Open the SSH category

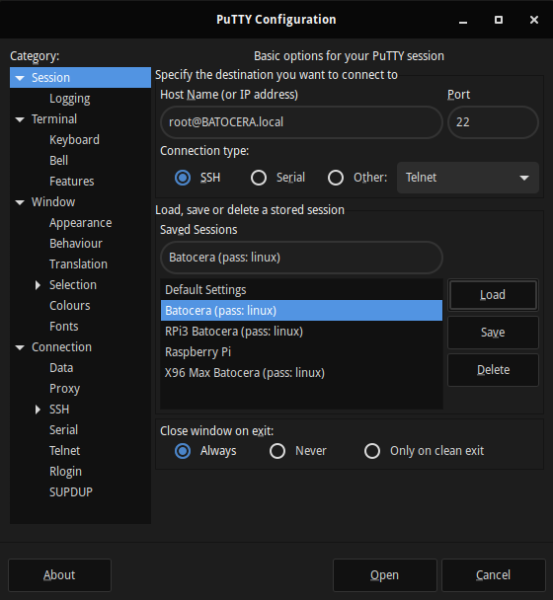[59, 409]
